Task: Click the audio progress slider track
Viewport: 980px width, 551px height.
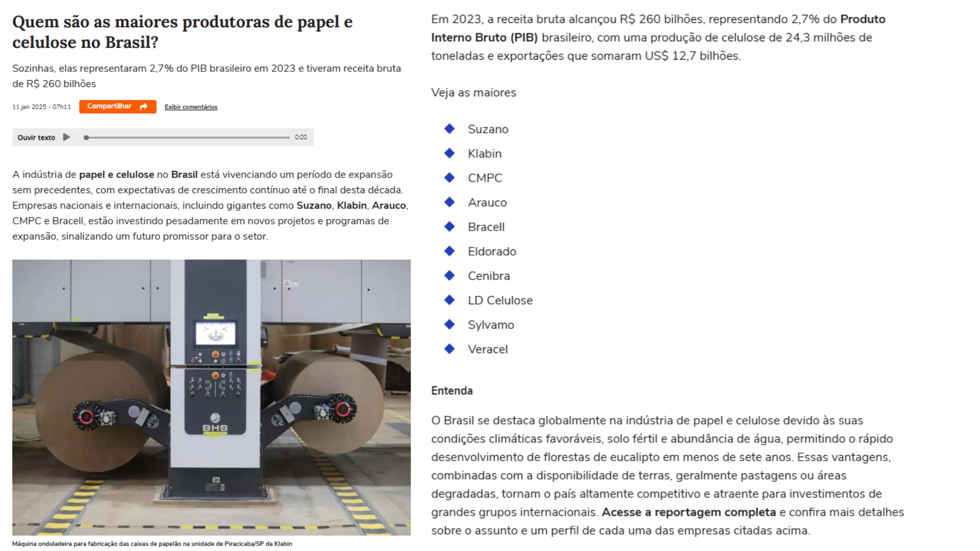Action: pos(189,137)
